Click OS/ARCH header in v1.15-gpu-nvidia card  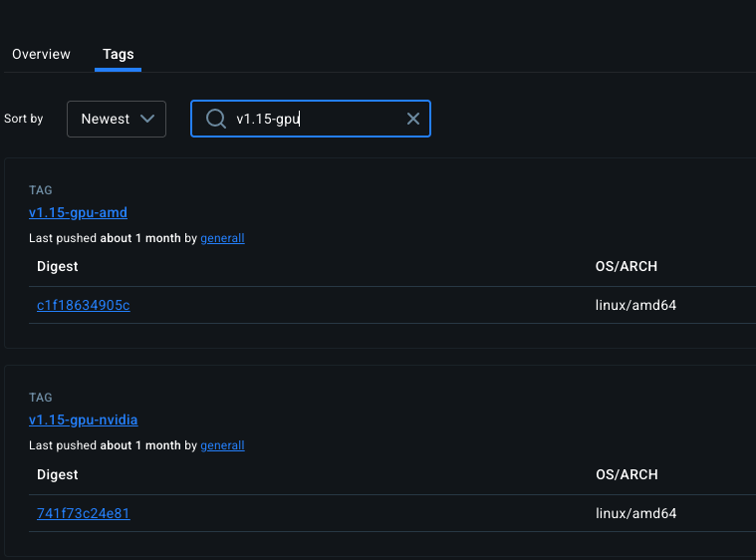[626, 474]
